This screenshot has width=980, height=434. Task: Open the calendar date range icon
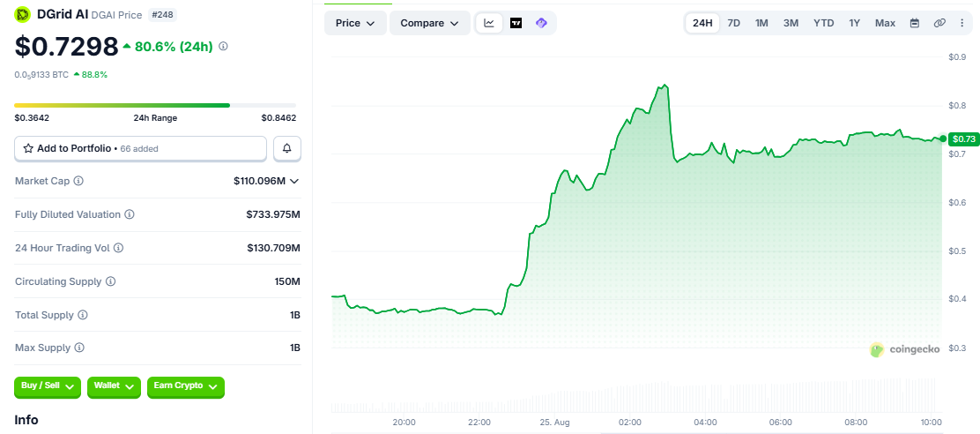(x=915, y=23)
